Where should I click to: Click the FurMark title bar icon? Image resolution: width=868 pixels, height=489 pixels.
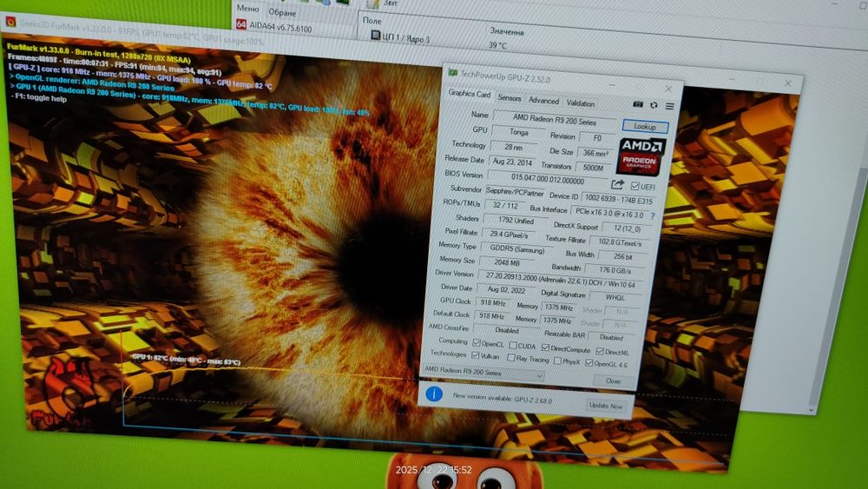coord(10,23)
